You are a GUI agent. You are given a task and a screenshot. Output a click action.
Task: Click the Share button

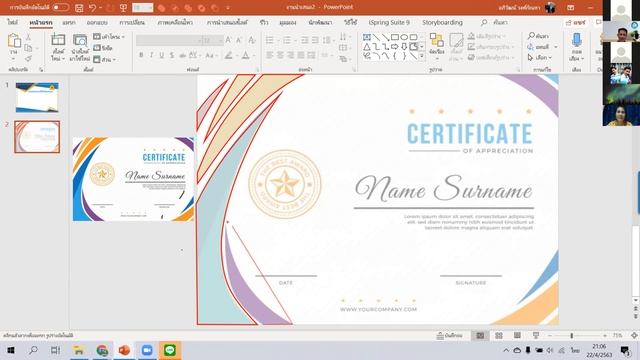[576, 23]
